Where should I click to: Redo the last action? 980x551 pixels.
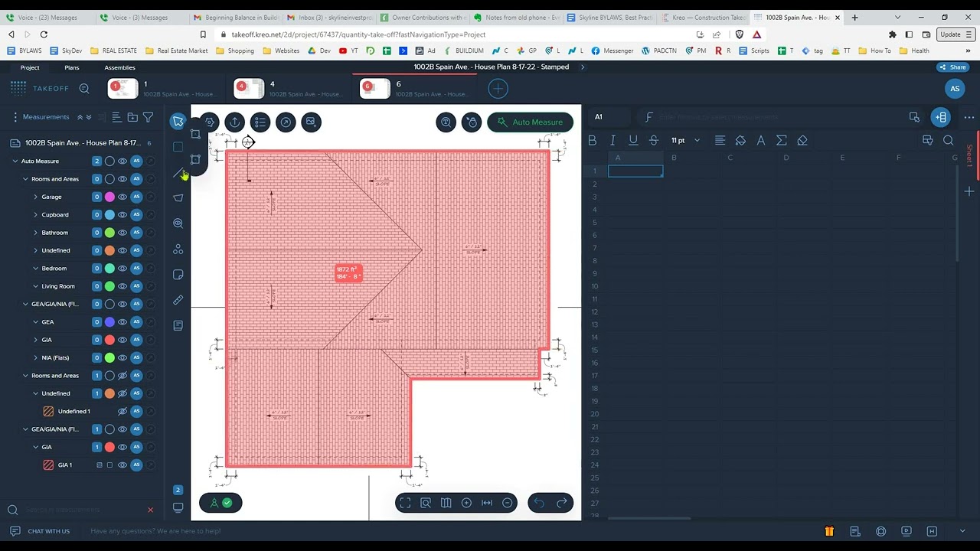point(562,503)
